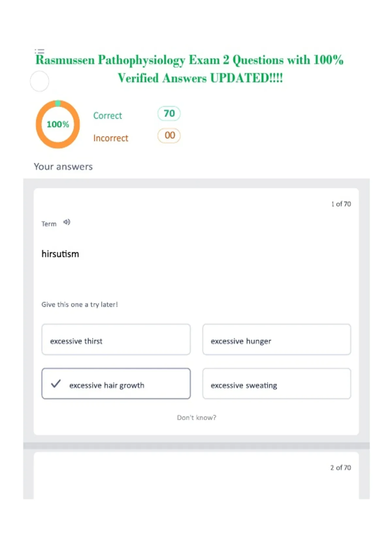392x556 pixels.
Task: Click the Rasmussen Pathophysiology Exam title
Action: point(190,69)
